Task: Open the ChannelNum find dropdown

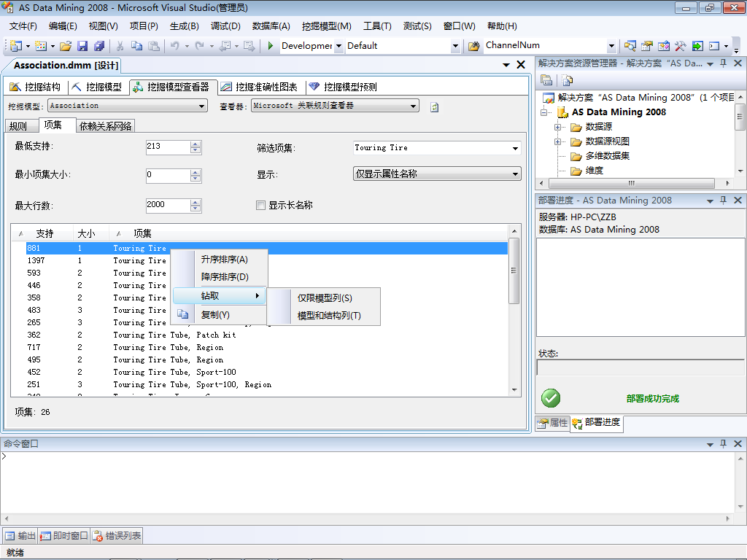Action: (x=611, y=46)
